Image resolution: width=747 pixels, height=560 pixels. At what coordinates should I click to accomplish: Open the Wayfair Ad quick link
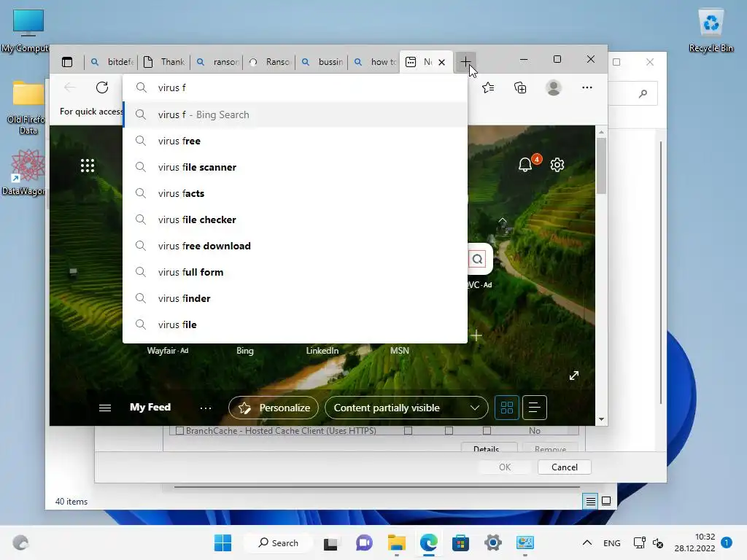[167, 351]
